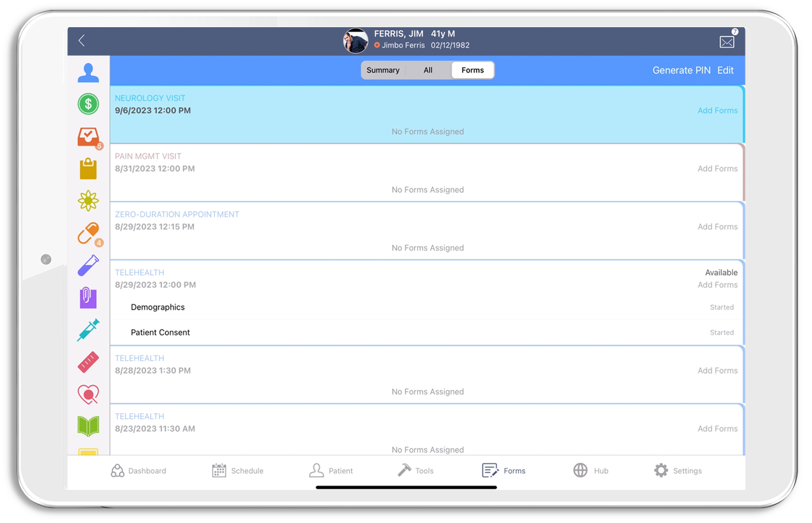Viewport: 812px width, 523px height.
Task: Select the PAIN MGMT VISIT appointment title
Action: [148, 156]
